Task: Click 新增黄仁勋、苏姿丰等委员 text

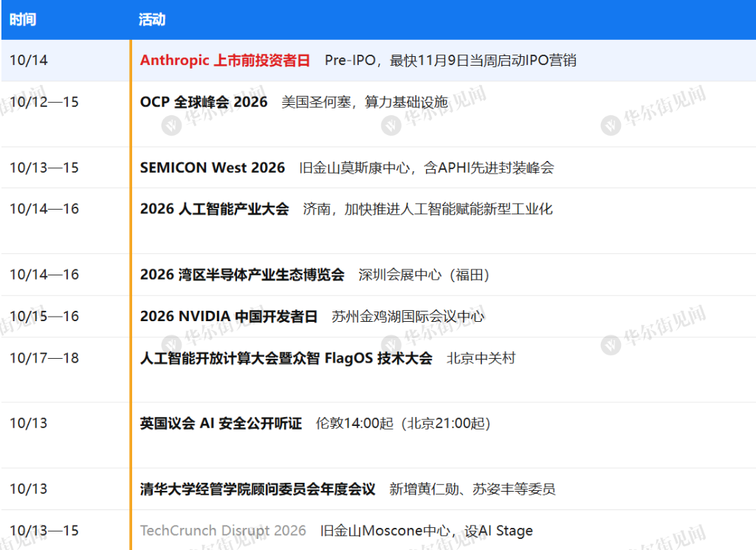Action: point(472,489)
